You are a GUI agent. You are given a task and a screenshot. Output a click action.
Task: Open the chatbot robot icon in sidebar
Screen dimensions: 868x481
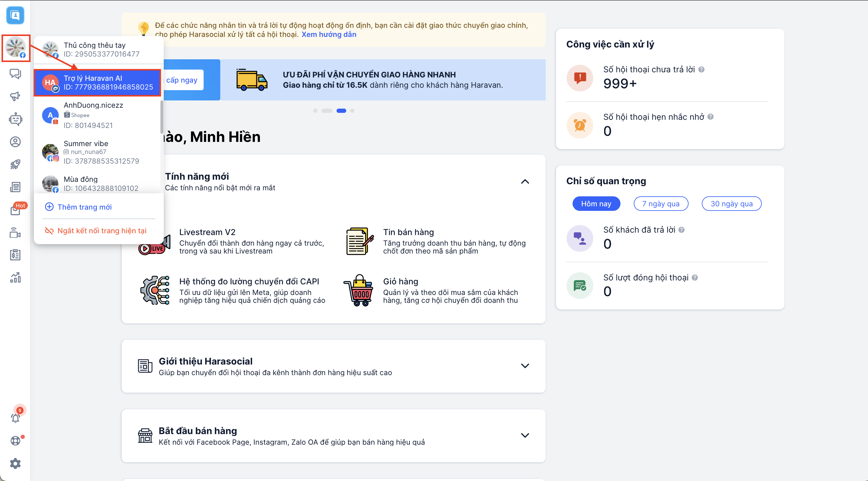pos(15,119)
